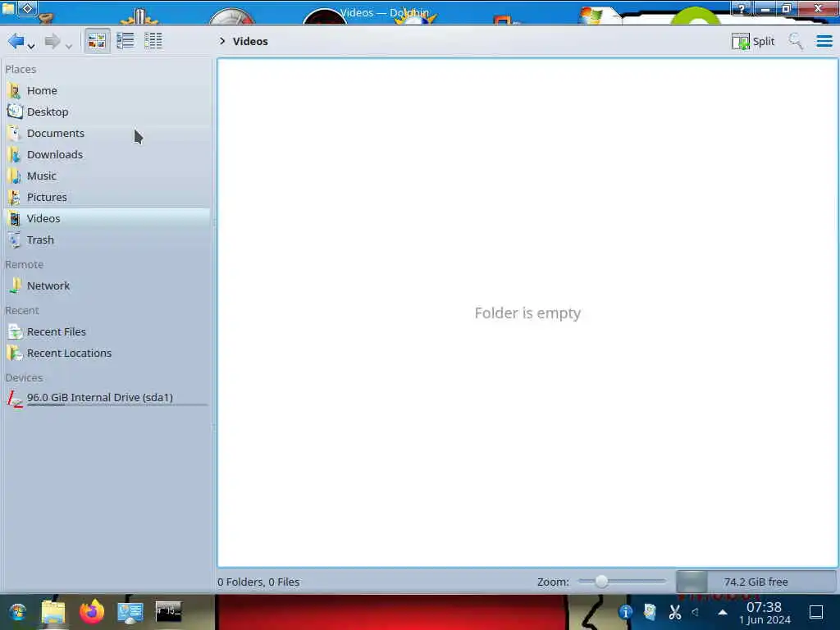Open Recent Files entry
This screenshot has height=630, width=840.
tap(107, 332)
